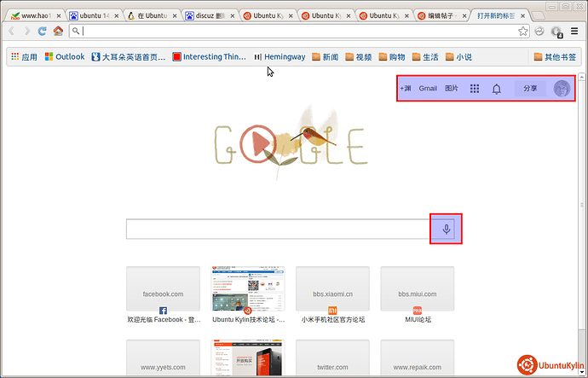Reload the page with refresh icon
588x378 pixels.
coord(42,31)
